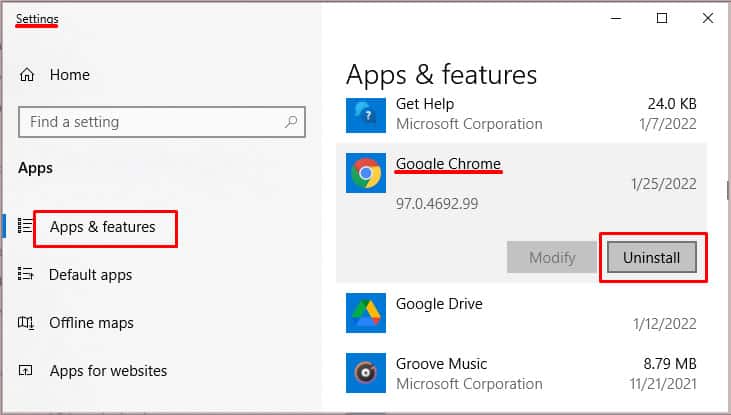Select the Google Drive app entry
Image resolution: width=731 pixels, height=415 pixels.
(x=521, y=313)
